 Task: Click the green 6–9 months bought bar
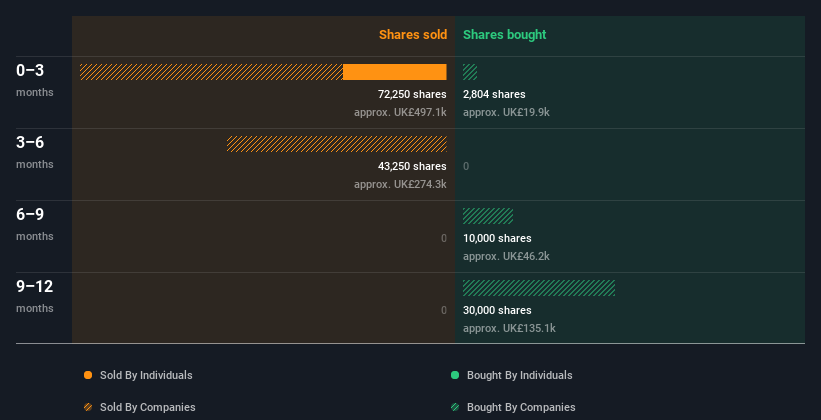[488, 216]
